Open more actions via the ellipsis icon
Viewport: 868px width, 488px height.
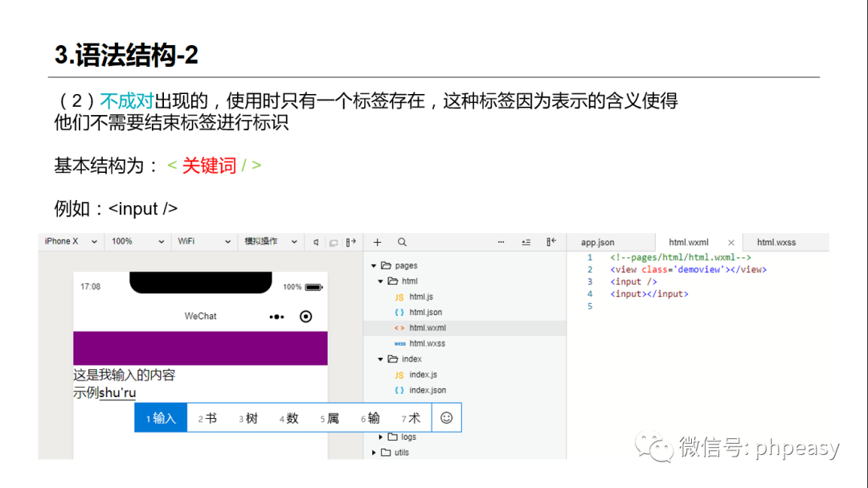(502, 241)
